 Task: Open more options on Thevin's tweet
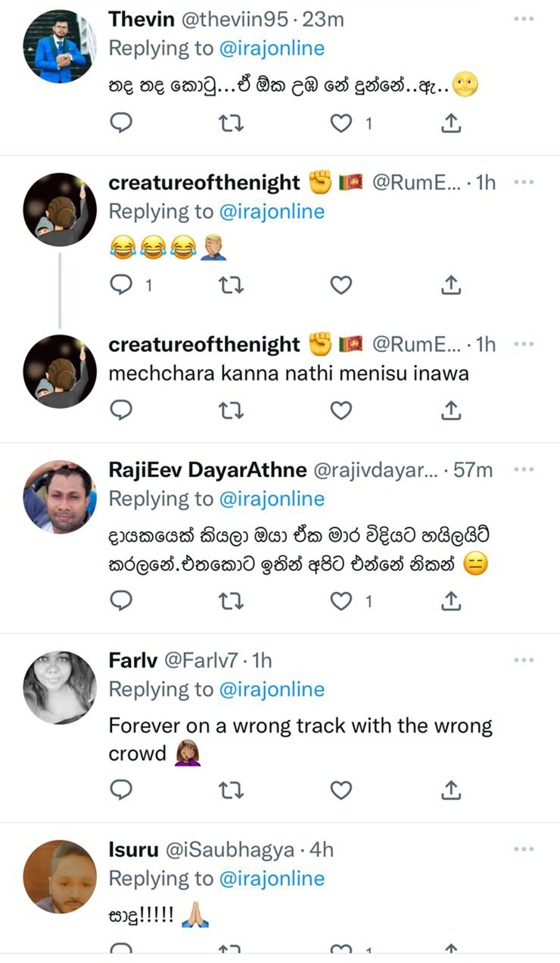coord(524,19)
